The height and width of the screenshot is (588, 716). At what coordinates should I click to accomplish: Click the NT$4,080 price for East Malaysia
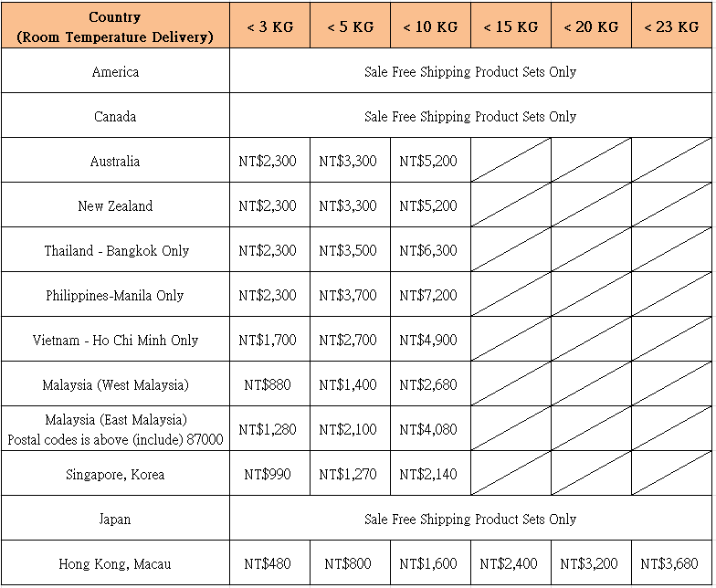tap(428, 429)
